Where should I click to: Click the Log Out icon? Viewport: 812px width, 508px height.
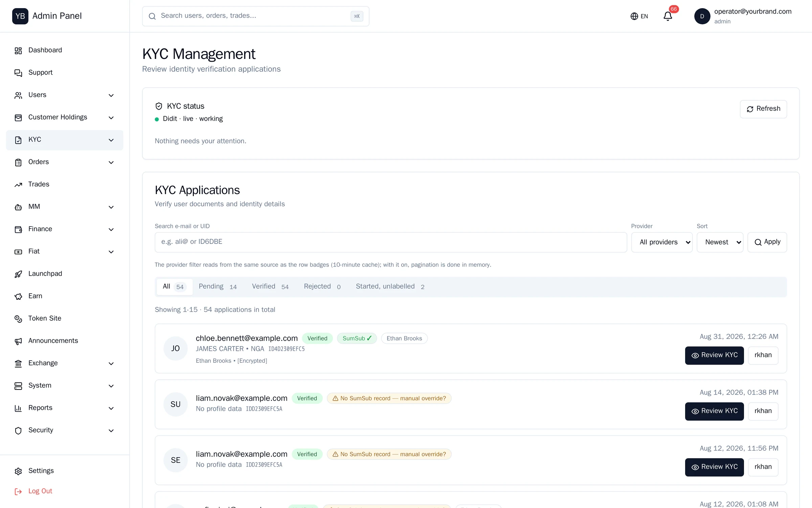coord(18,491)
